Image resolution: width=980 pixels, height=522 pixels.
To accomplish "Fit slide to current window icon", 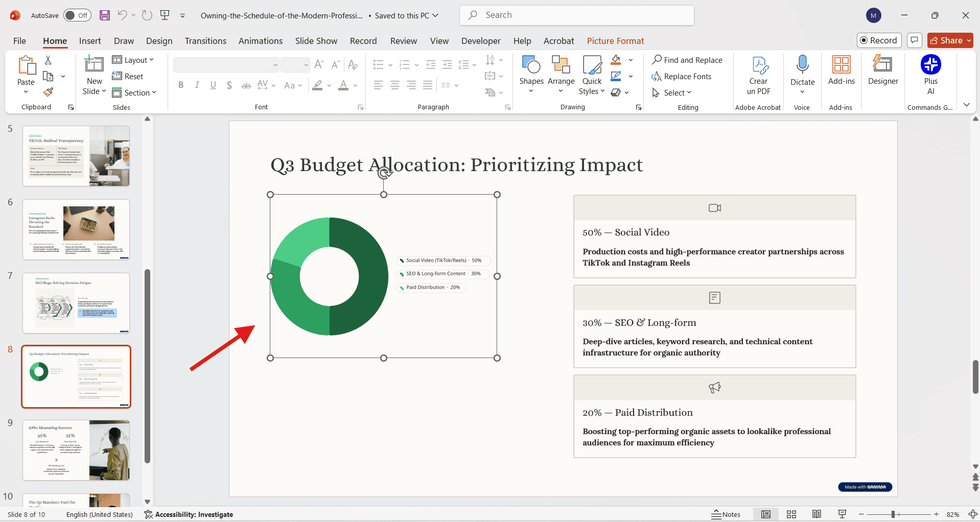I will tap(973, 514).
